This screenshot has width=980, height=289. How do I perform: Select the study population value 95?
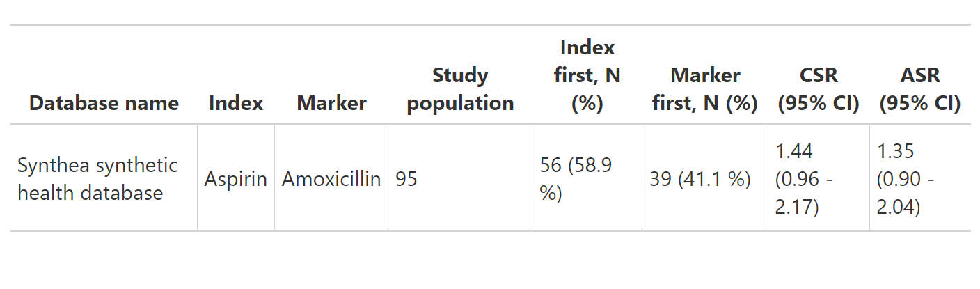coord(406,179)
